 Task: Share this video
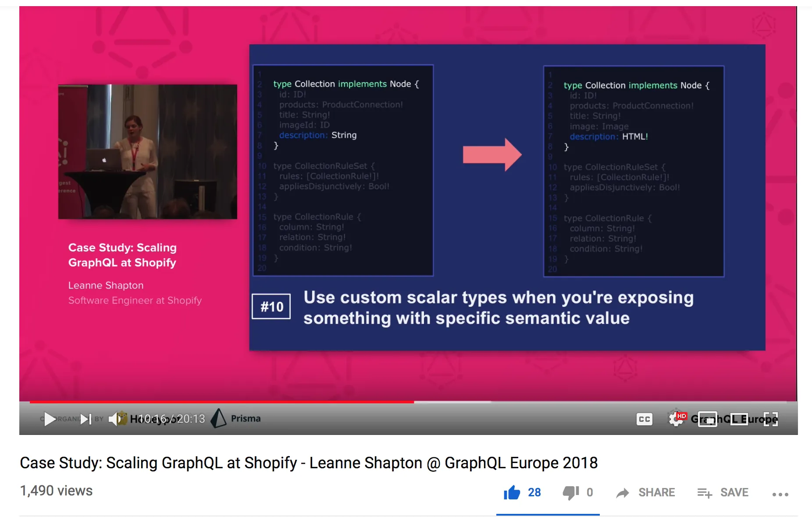(x=645, y=492)
